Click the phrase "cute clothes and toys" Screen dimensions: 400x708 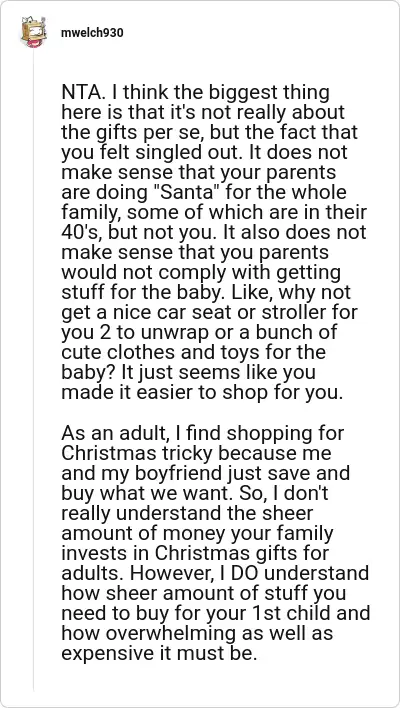pyautogui.click(x=154, y=351)
